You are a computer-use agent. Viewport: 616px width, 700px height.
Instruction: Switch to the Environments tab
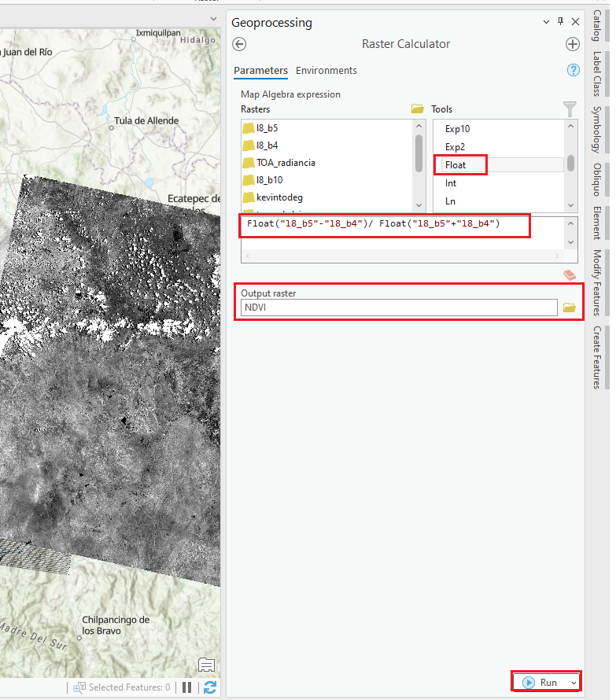pos(326,71)
